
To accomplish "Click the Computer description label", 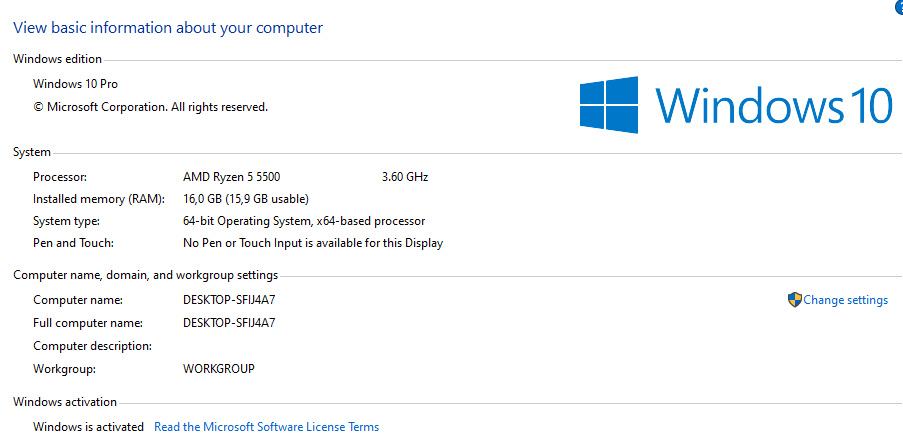I will [x=92, y=346].
